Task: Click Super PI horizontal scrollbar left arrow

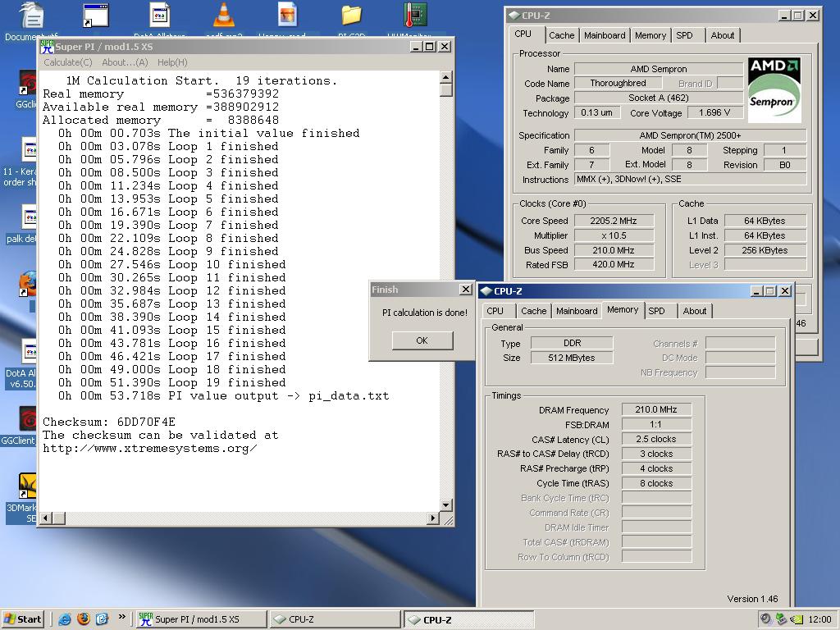Action: (46, 518)
